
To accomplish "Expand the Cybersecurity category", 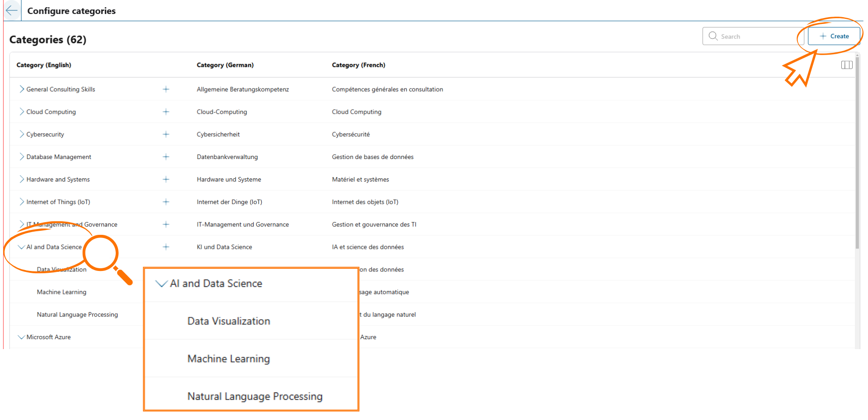I will pyautogui.click(x=21, y=135).
